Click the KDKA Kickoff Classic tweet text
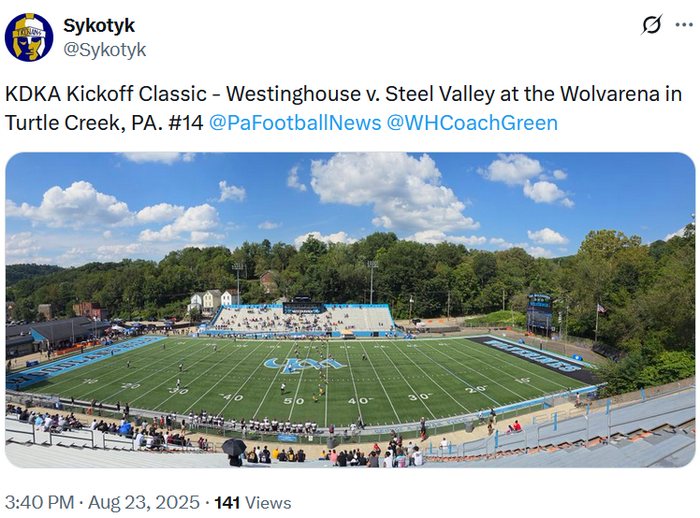Screen dimensions: 700x518 pos(106,94)
